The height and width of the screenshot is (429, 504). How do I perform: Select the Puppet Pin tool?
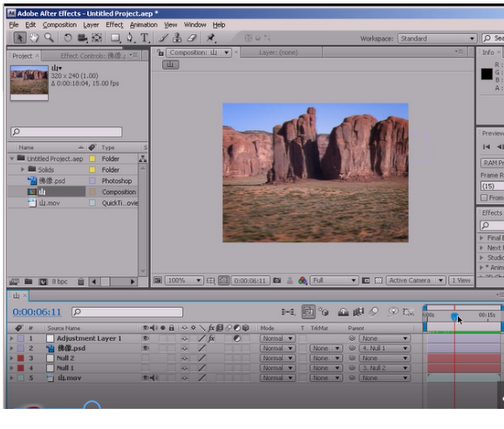click(211, 37)
